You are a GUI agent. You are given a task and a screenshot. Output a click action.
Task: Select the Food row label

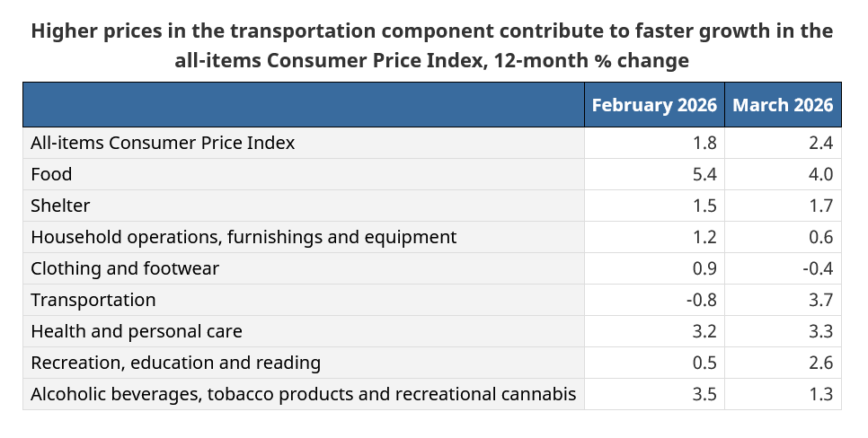coord(51,174)
